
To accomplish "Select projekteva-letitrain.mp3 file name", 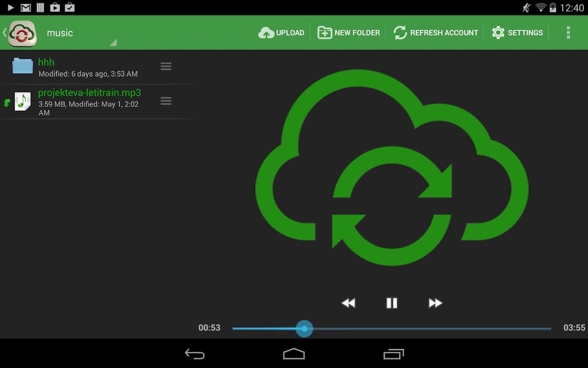I will tap(89, 93).
